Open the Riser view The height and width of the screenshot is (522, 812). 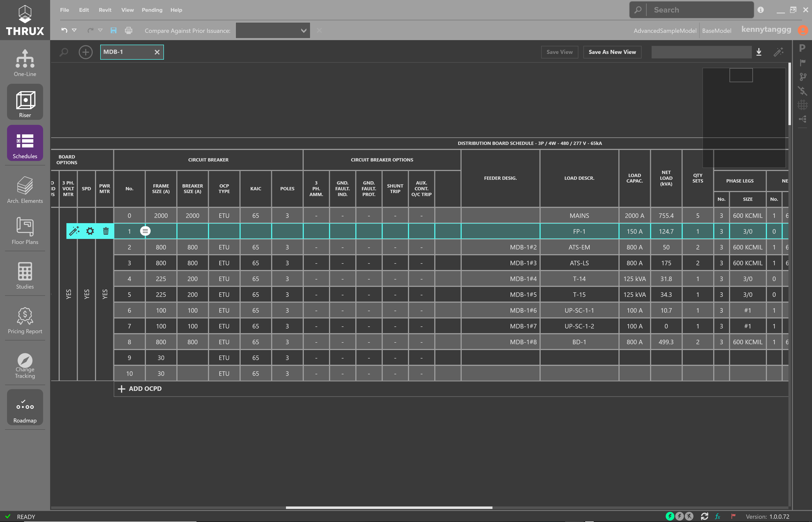click(25, 102)
